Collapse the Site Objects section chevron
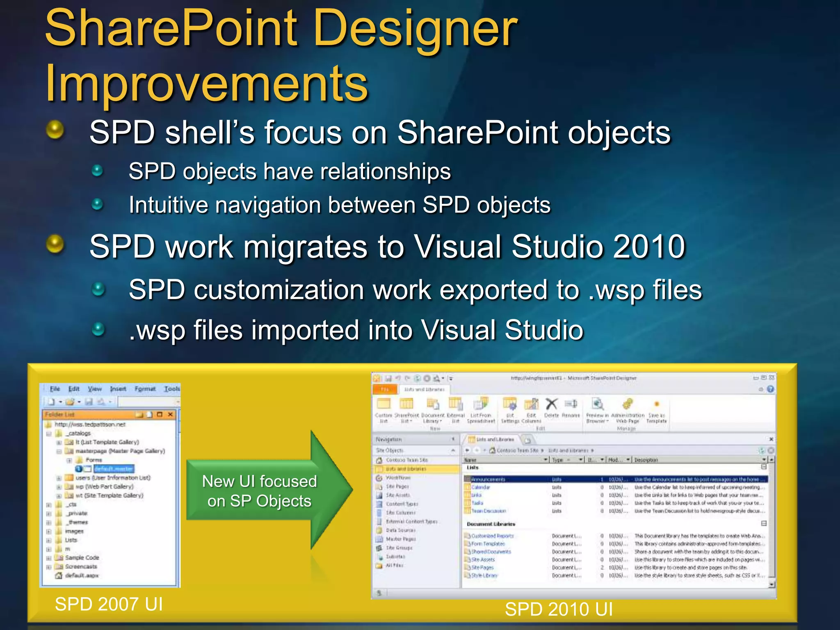Viewport: 840px width, 630px height. [453, 450]
